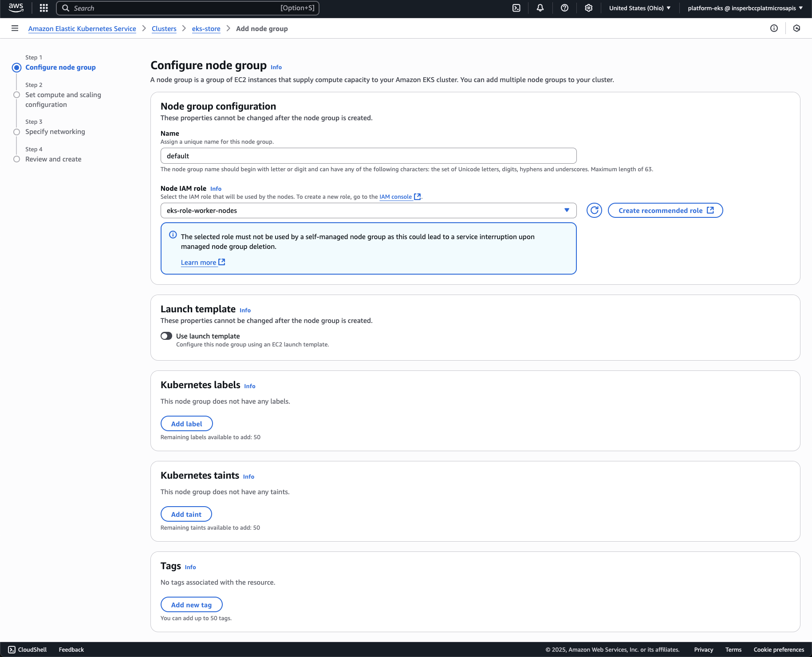This screenshot has width=812, height=657.
Task: Open the settings gear in top bar
Action: (x=588, y=8)
